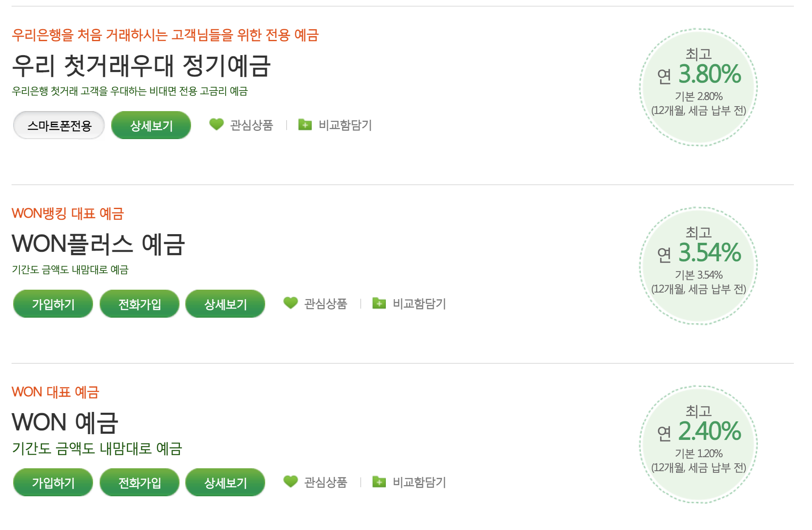The height and width of the screenshot is (530, 812).
Task: Click the heart icon beside WON 예금
Action: click(x=292, y=481)
